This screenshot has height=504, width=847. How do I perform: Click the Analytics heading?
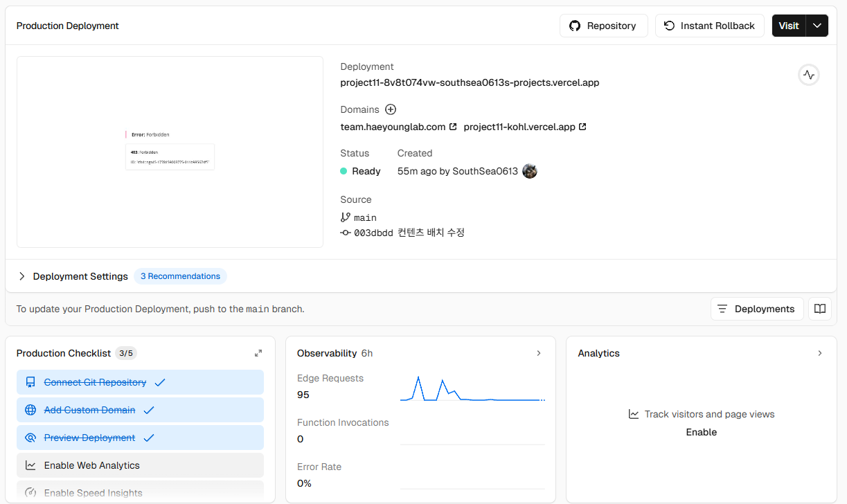click(599, 353)
